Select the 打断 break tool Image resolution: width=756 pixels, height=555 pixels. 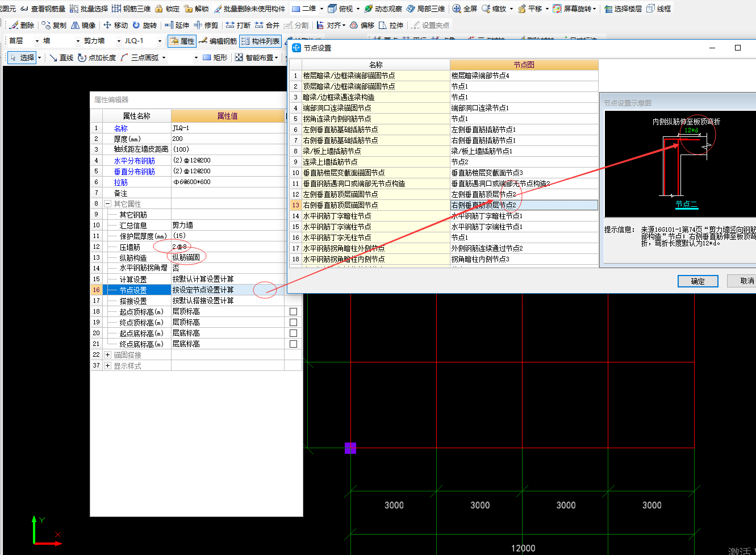click(238, 25)
